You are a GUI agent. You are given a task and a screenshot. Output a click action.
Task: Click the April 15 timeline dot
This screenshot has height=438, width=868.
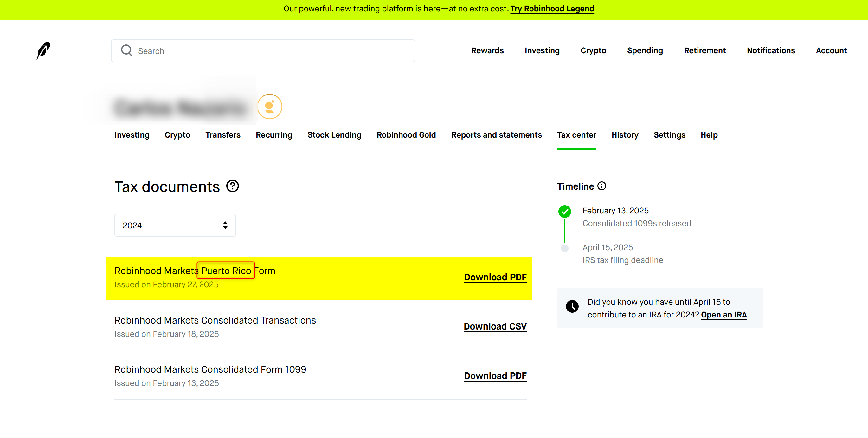click(x=565, y=248)
